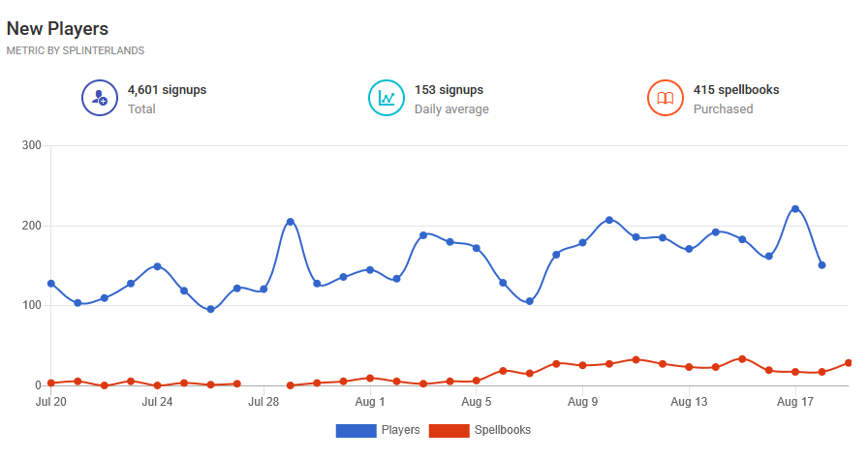Click the daily average chart icon
The image size is (868, 460).
click(387, 98)
